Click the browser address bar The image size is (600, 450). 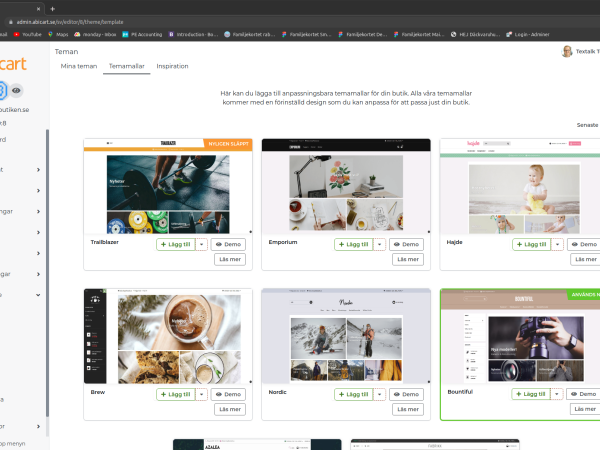click(x=298, y=22)
